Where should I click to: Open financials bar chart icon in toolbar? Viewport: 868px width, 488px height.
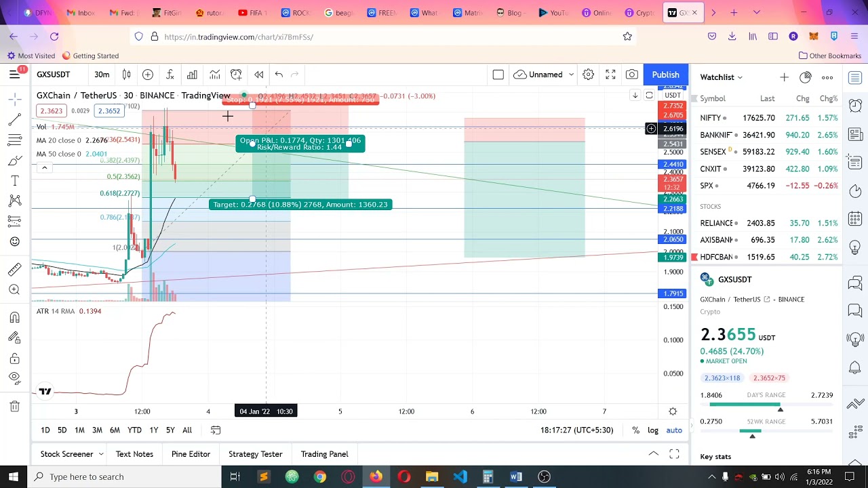coord(192,75)
